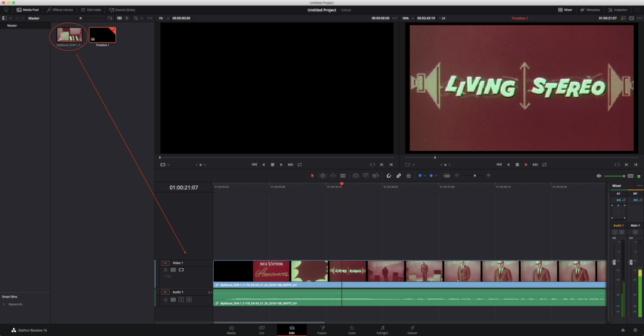
Task: Open the marker color dropdown arrow
Action: click(x=436, y=176)
